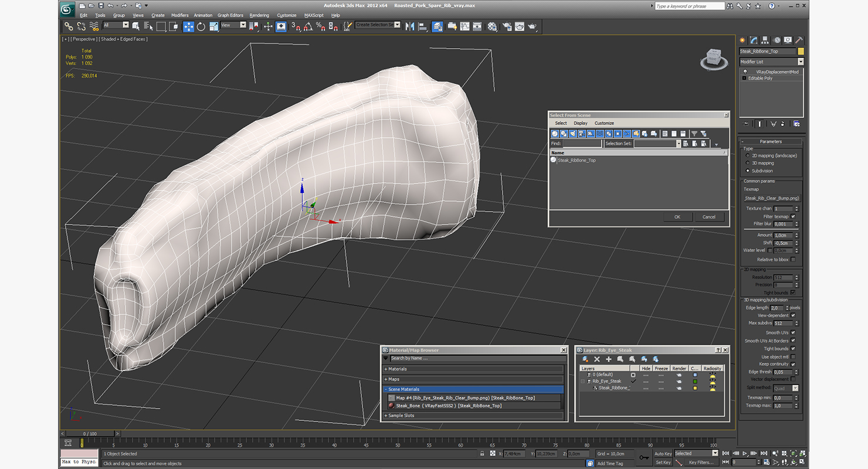The width and height of the screenshot is (868, 469).
Task: Expand the Materials group in Material Browser
Action: [473, 369]
